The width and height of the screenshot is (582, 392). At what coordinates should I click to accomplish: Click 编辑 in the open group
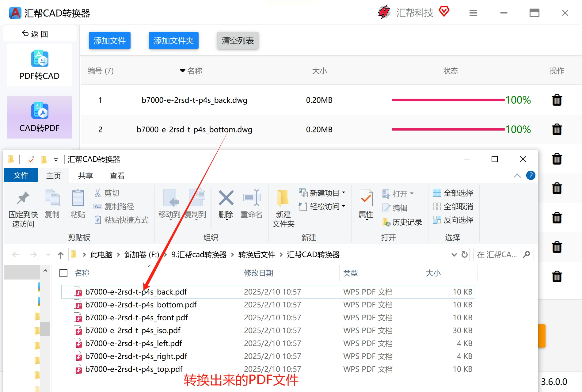click(x=395, y=208)
